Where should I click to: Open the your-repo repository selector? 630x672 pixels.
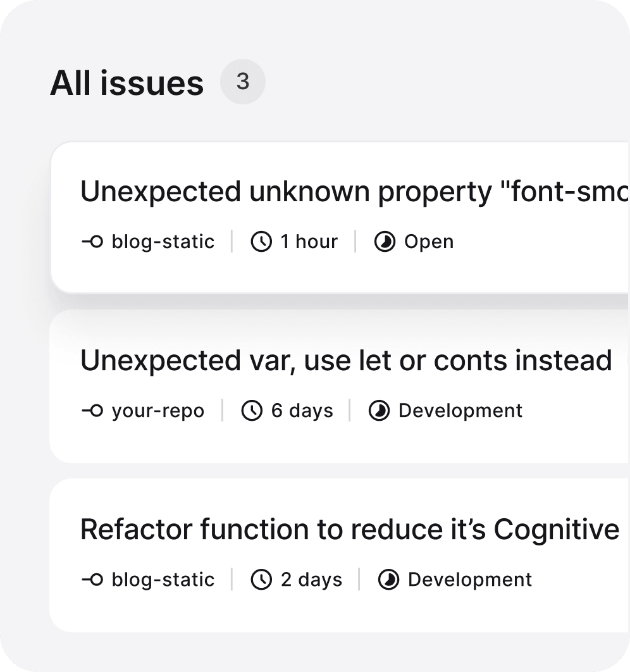pos(157,411)
